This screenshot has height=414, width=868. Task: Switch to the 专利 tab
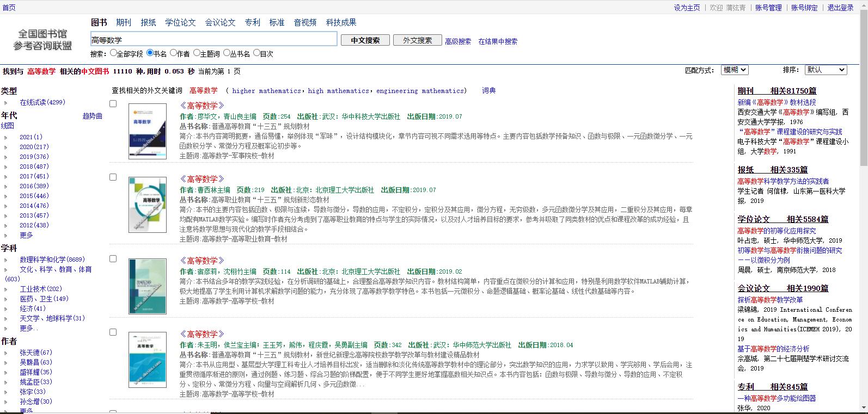pyautogui.click(x=252, y=22)
